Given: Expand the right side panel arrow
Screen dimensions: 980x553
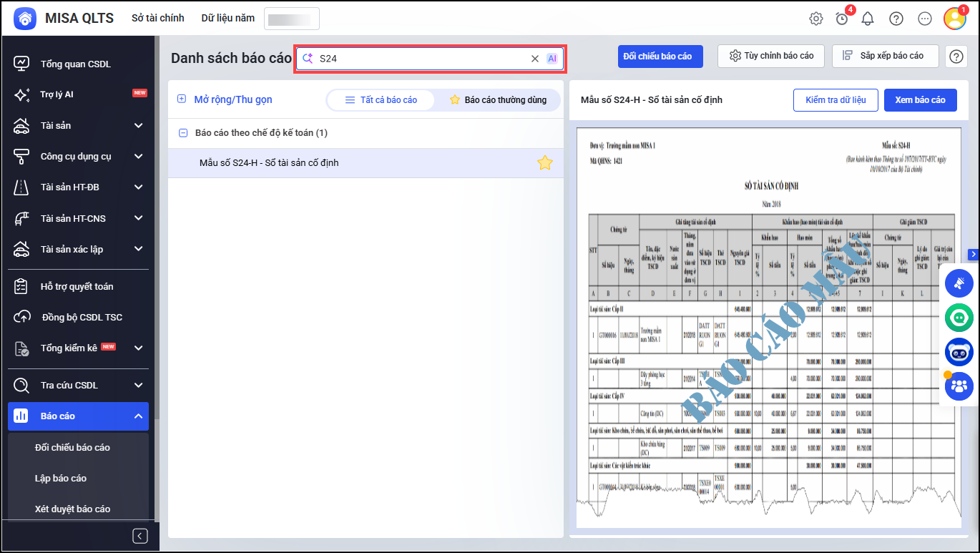Looking at the screenshot, I should pos(973,254).
